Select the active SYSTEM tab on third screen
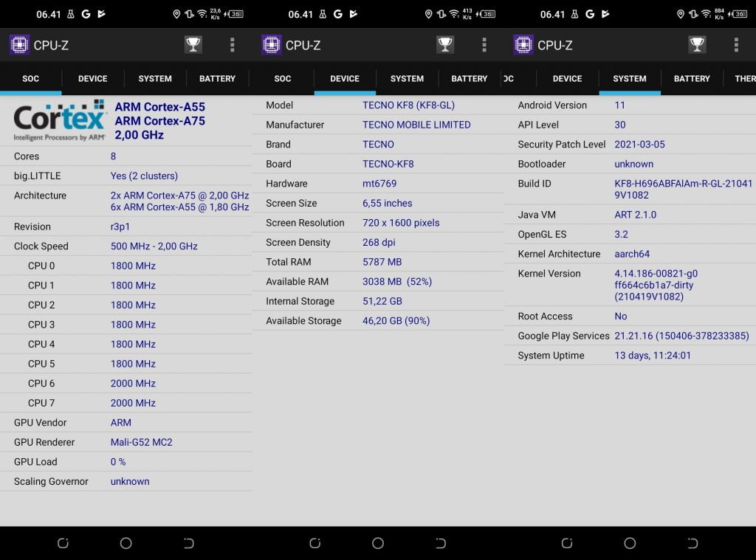 point(630,78)
